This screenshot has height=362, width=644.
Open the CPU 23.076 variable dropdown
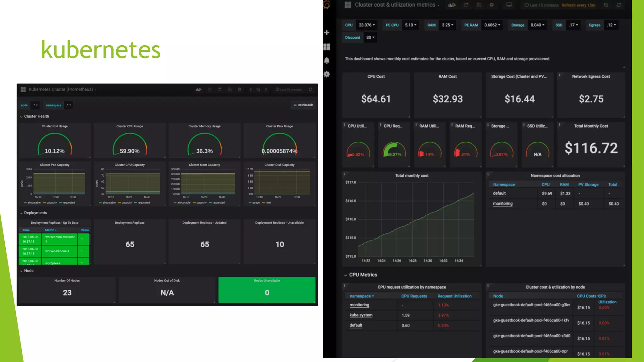pos(367,25)
